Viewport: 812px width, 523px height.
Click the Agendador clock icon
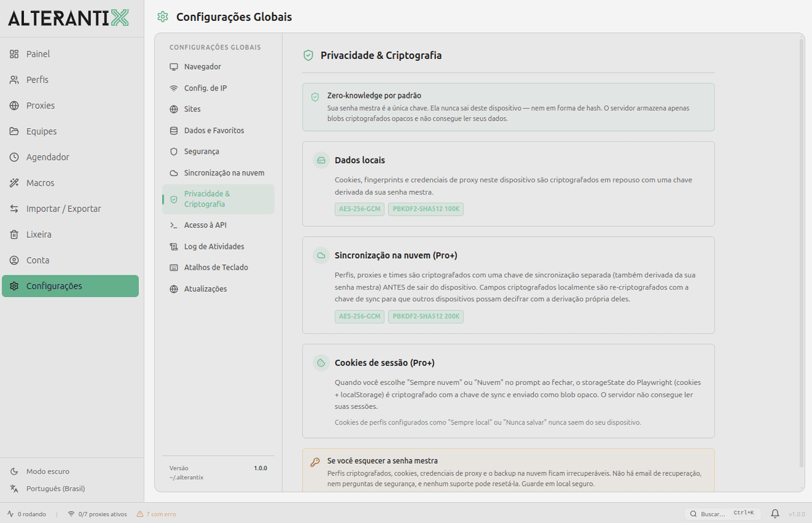click(14, 157)
